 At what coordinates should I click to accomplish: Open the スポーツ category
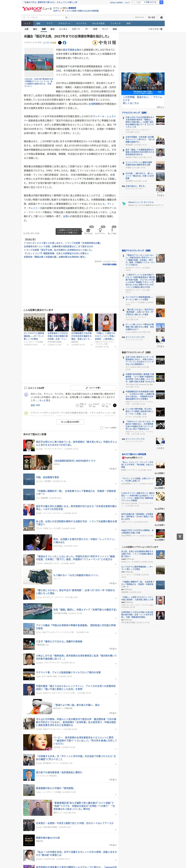point(76,29)
